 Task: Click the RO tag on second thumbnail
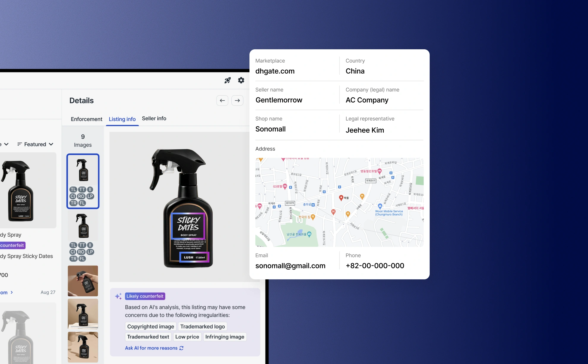click(x=81, y=252)
